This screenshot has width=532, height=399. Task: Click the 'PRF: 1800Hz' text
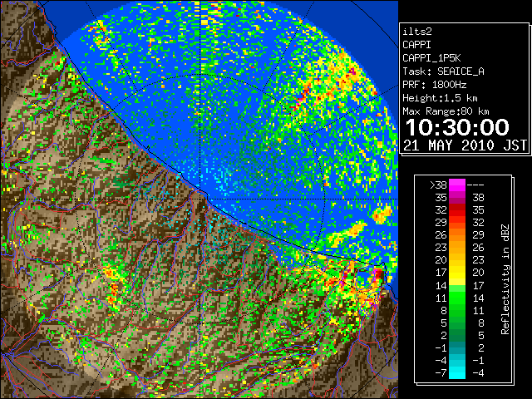tap(434, 85)
